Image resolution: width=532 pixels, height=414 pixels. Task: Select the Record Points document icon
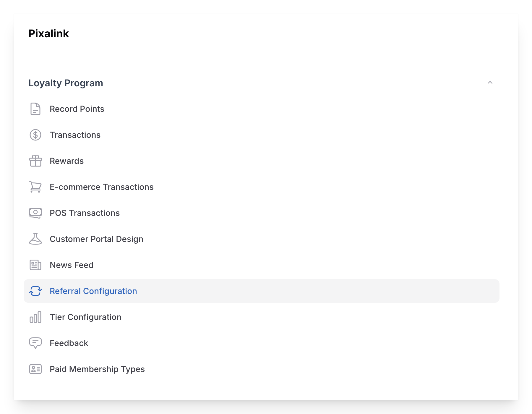35,109
